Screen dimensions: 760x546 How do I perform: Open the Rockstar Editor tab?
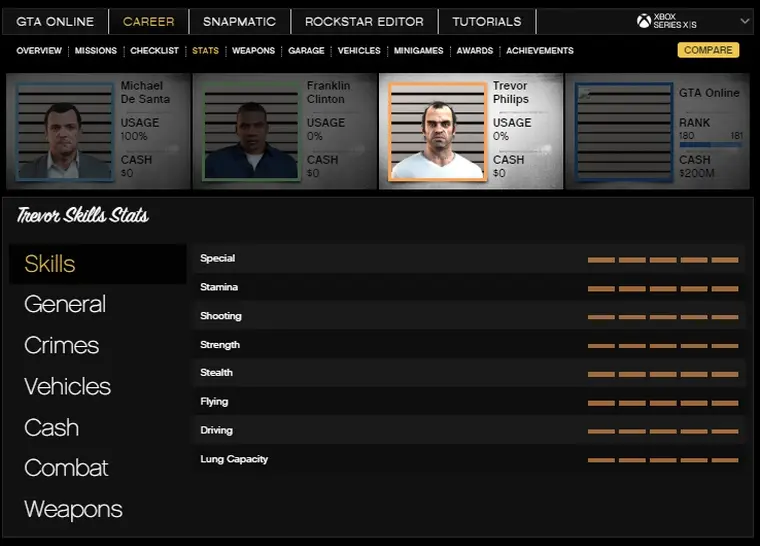pos(364,21)
